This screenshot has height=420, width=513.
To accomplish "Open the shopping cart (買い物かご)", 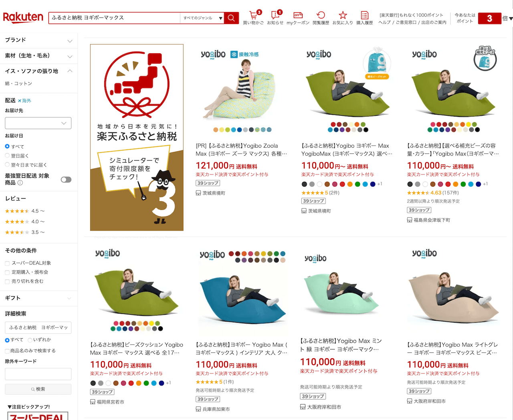I will point(253,18).
